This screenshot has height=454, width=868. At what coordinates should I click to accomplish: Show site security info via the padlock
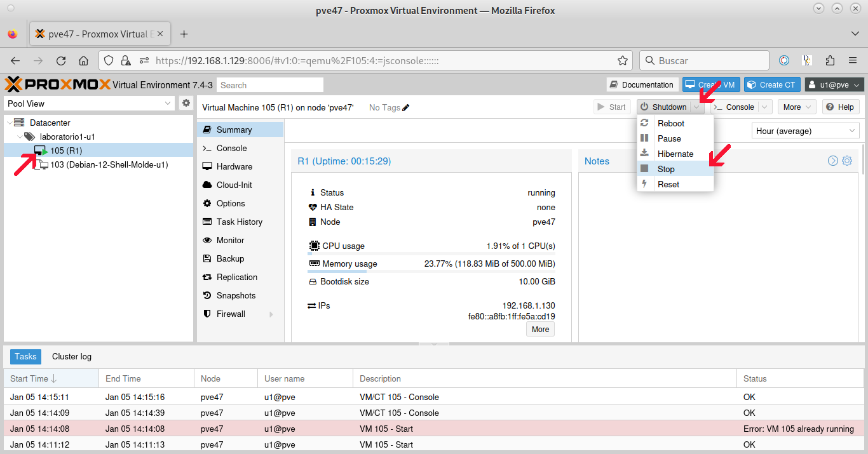(x=126, y=61)
